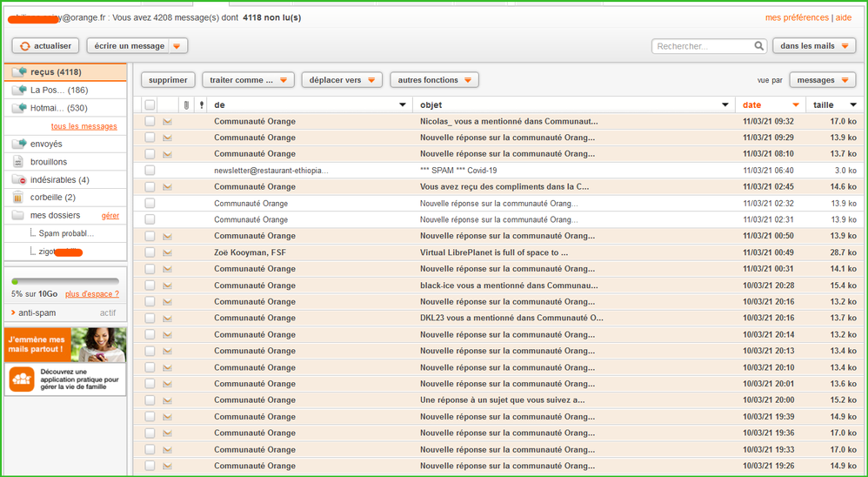Open the corbeille trash icon
This screenshot has width=868, height=477.
[x=19, y=198]
